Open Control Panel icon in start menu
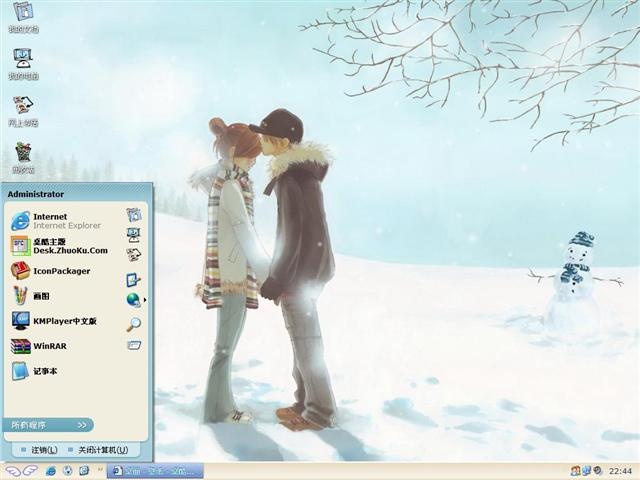Image resolution: width=640 pixels, height=480 pixels. (x=133, y=280)
